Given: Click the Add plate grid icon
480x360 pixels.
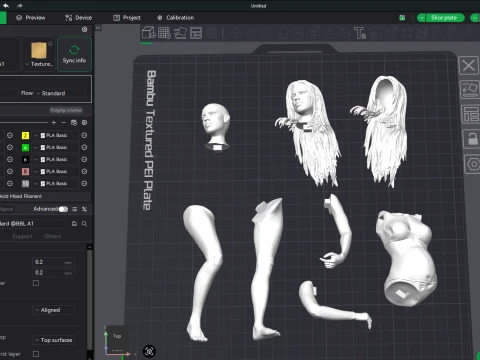Looking at the screenshot, I should coord(164,33).
